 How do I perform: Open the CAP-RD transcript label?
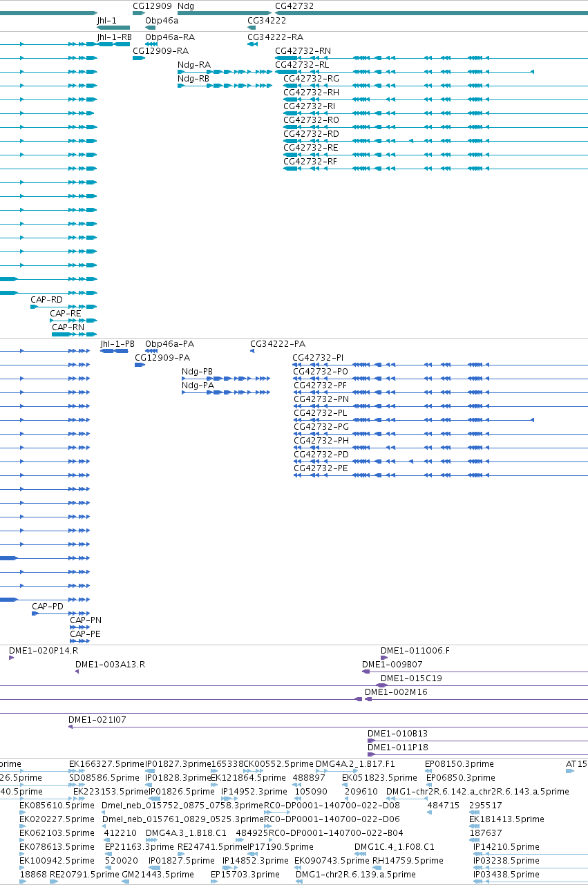pos(46,300)
